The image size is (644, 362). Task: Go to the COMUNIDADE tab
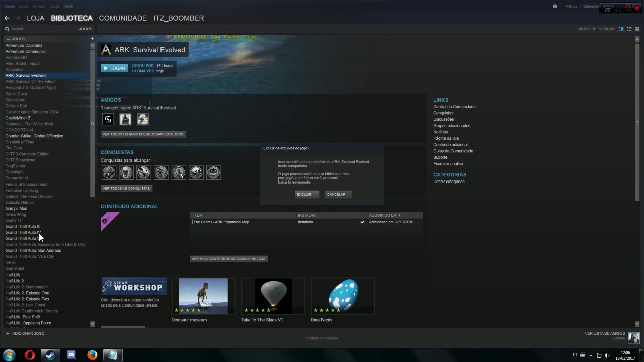(123, 18)
